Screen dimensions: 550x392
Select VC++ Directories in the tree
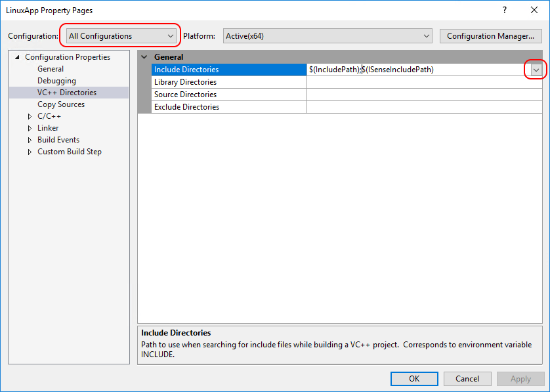point(66,93)
